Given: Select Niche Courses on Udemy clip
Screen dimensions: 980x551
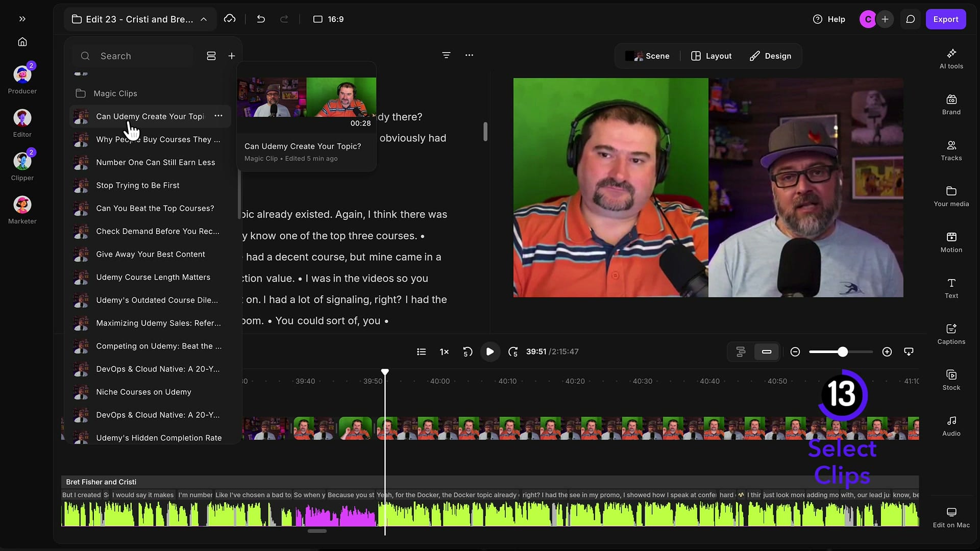Looking at the screenshot, I should 150,392.
